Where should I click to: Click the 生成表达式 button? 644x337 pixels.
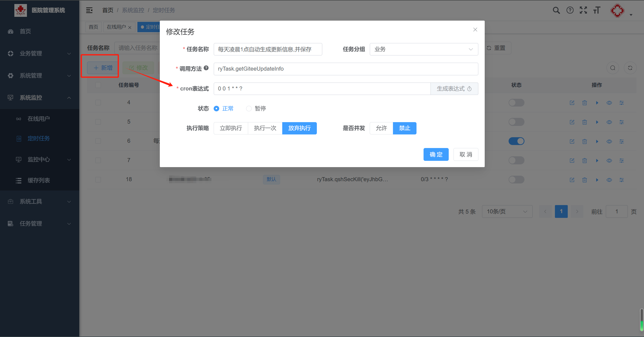point(454,89)
